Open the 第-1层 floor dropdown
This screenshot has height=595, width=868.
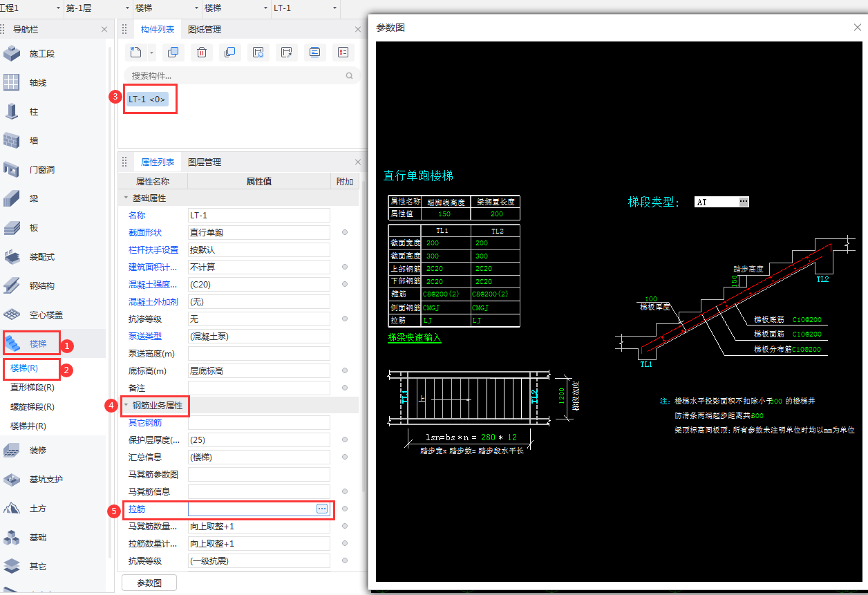127,8
